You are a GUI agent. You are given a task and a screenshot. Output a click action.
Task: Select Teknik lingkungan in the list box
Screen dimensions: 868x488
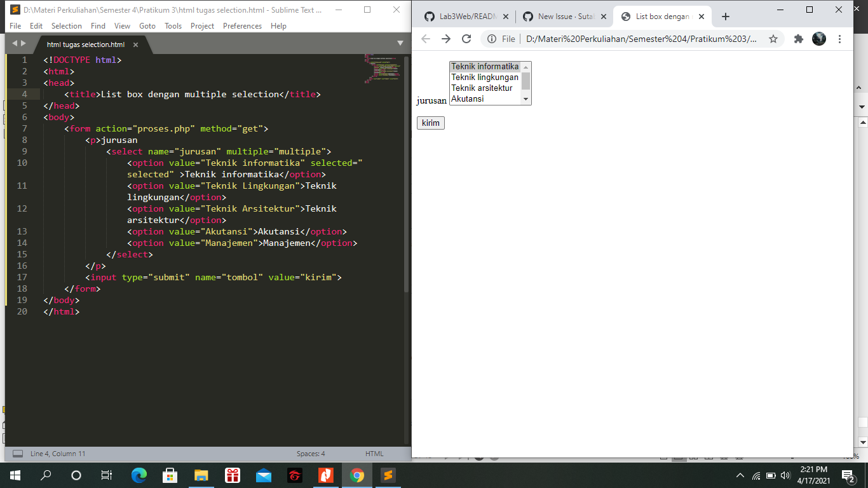tap(484, 77)
